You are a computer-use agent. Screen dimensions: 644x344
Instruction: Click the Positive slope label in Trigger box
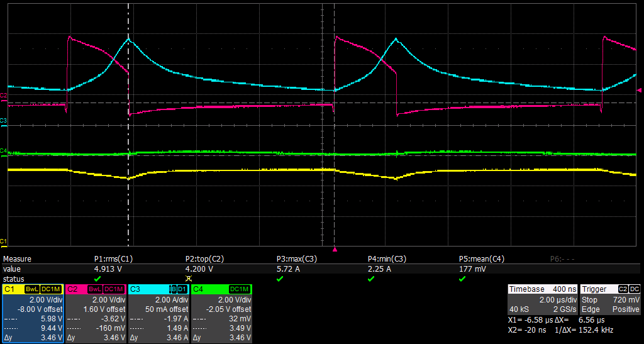[626, 309]
